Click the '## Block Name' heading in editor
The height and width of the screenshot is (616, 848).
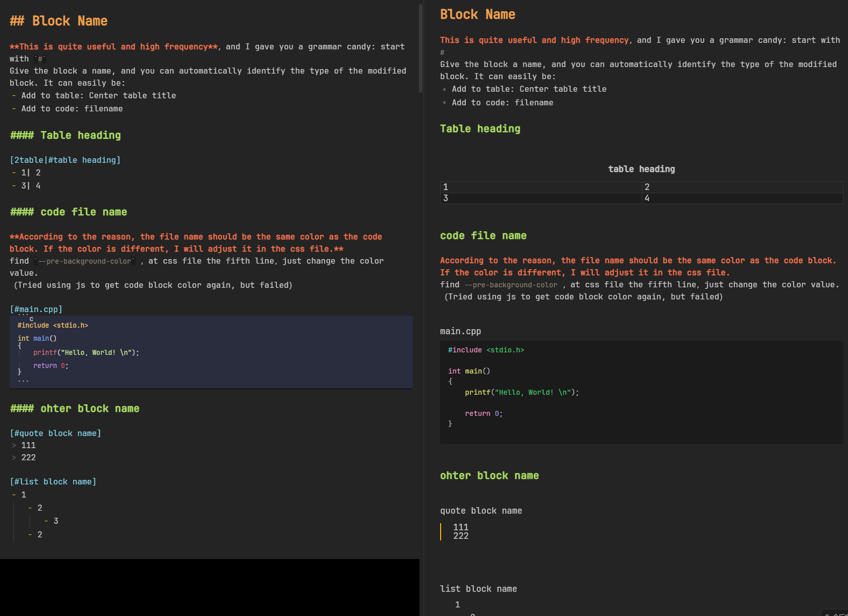tap(58, 21)
